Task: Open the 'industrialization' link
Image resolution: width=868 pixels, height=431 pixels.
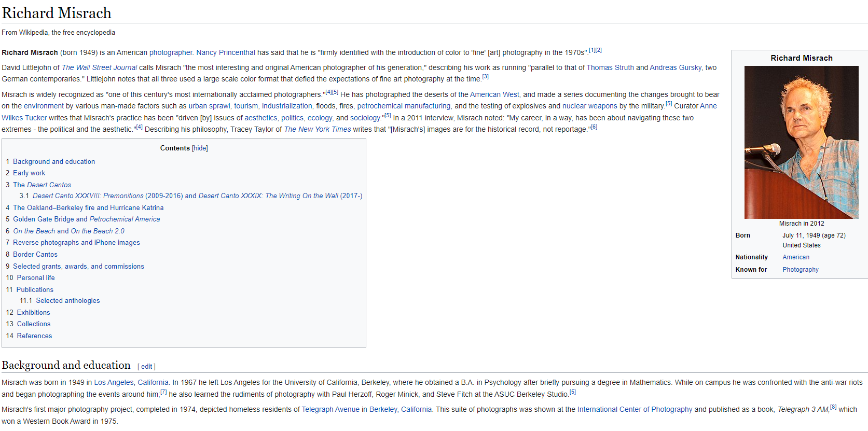Action: pos(287,106)
